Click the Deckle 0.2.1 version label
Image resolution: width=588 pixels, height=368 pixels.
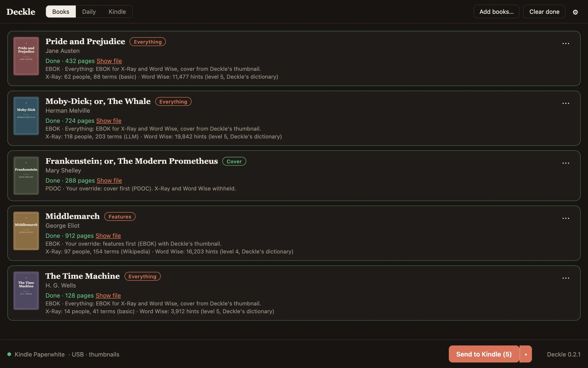tap(564, 354)
